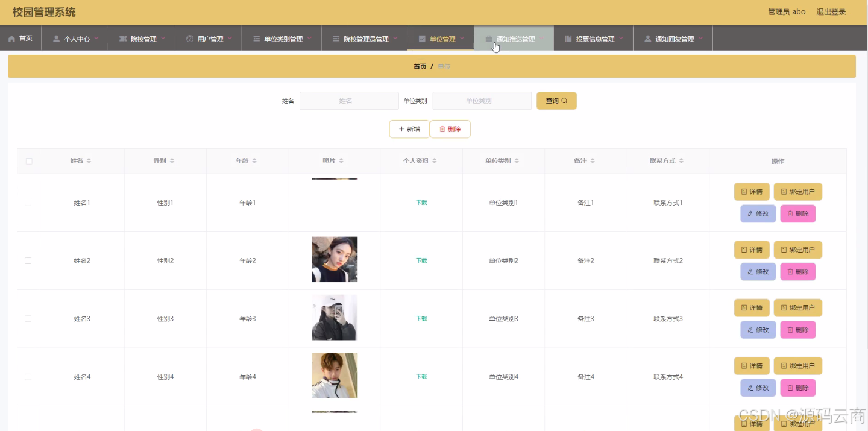Sort by 单位类别 column arrows
The width and height of the screenshot is (868, 431).
tap(517, 161)
